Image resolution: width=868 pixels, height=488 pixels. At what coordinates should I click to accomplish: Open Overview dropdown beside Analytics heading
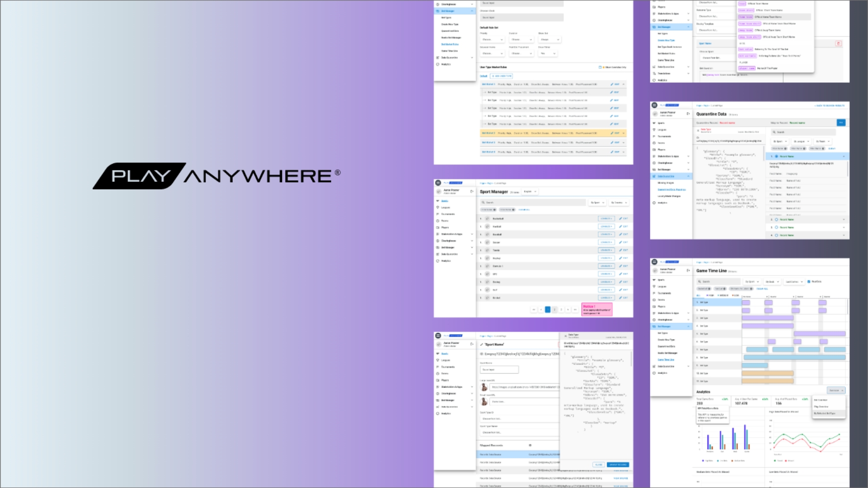pos(836,391)
